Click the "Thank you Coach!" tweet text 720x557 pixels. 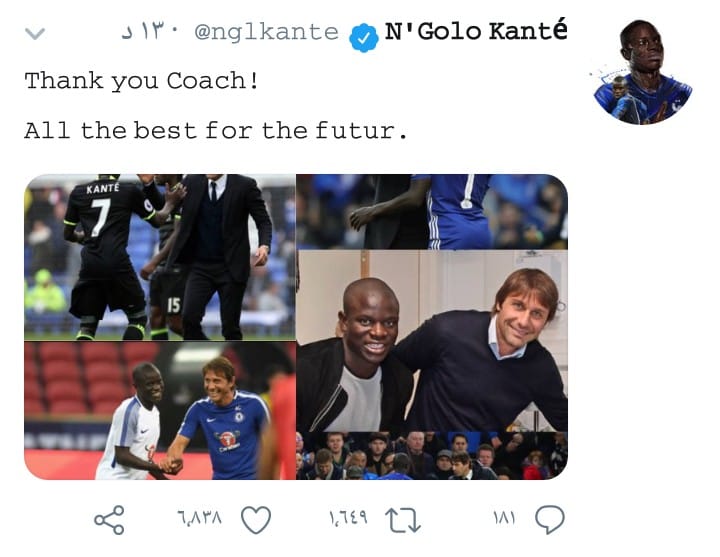tap(141, 81)
